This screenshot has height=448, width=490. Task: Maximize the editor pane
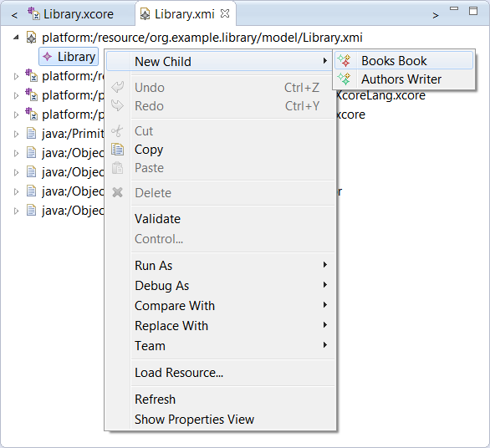pos(473,11)
